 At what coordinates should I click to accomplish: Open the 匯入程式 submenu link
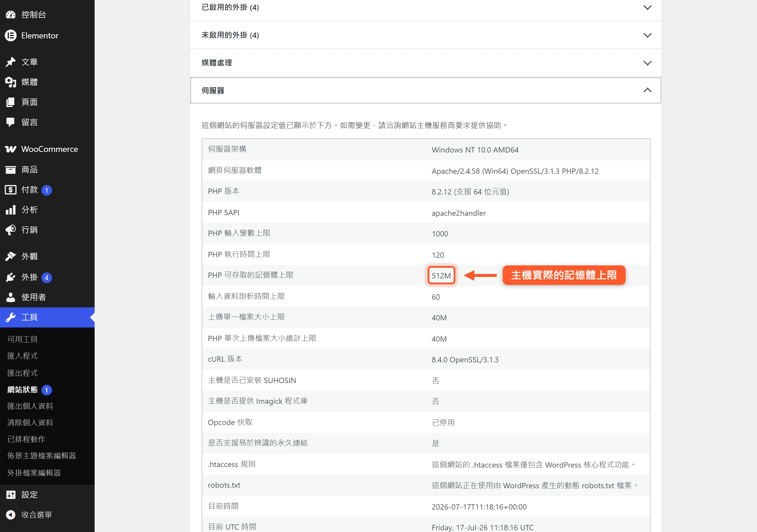tap(22, 356)
